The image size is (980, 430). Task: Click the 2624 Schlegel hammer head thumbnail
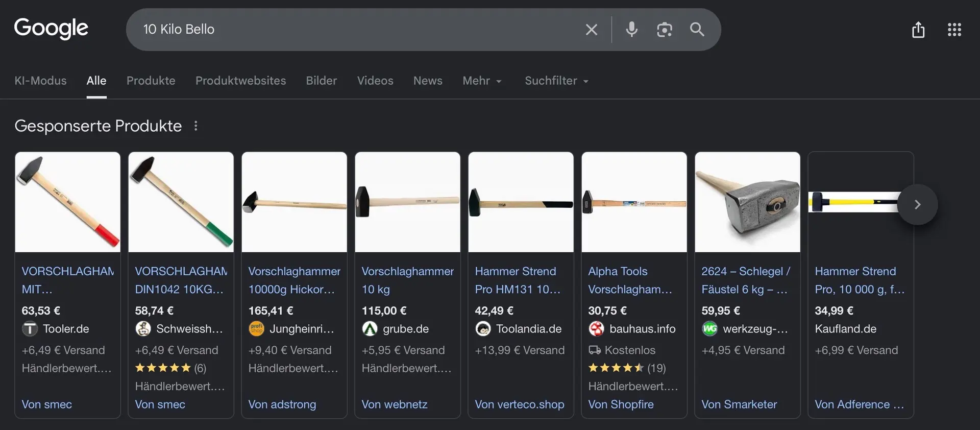[x=747, y=202]
